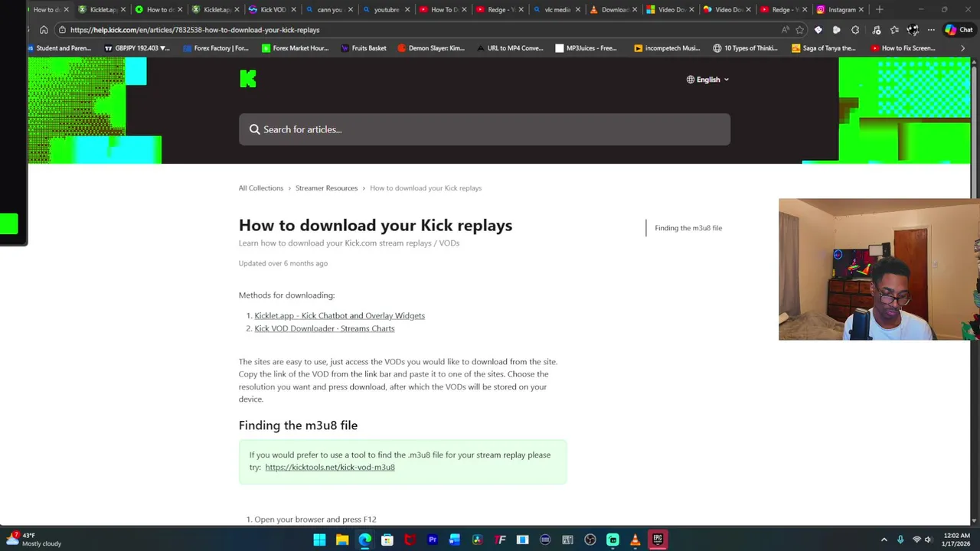Screen dimensions: 980x551
Task: Click the browser address bar URL
Action: tap(195, 30)
